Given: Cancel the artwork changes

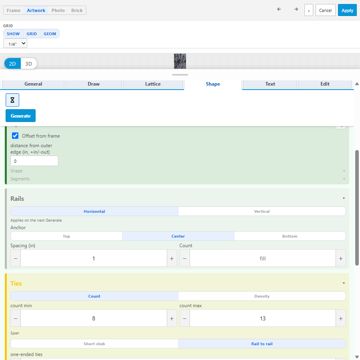Looking at the screenshot, I should point(325,10).
